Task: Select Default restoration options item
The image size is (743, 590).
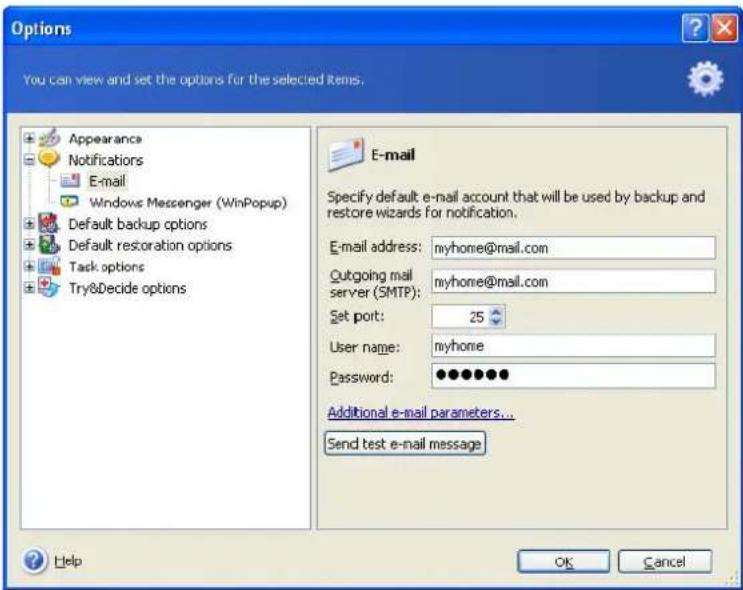Action: [150, 245]
